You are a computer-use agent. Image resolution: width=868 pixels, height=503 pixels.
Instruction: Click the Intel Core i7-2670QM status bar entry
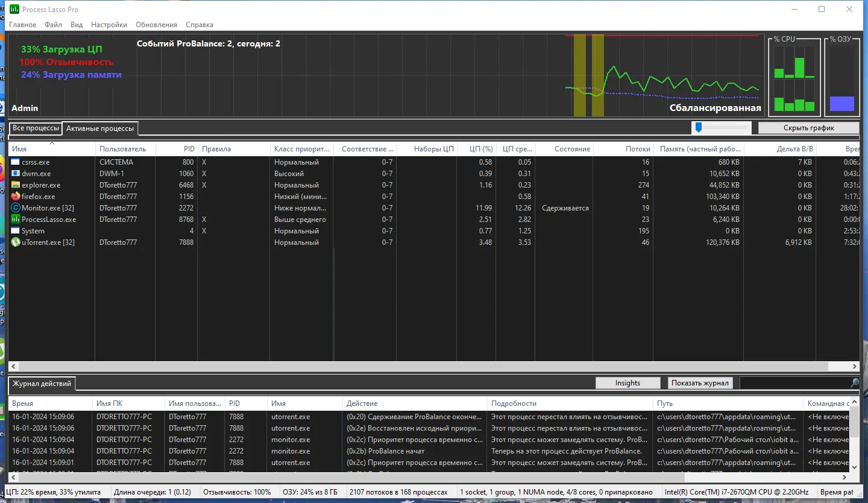(x=737, y=492)
